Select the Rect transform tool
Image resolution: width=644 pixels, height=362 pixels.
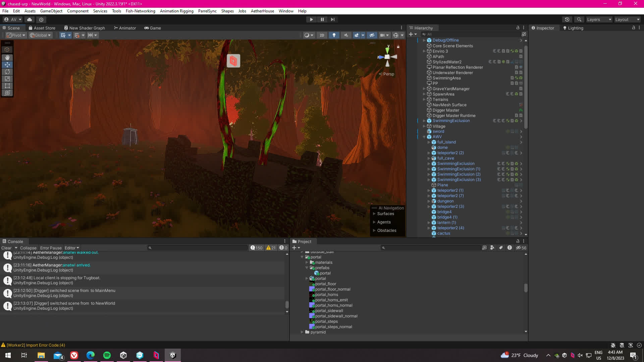pyautogui.click(x=7, y=86)
